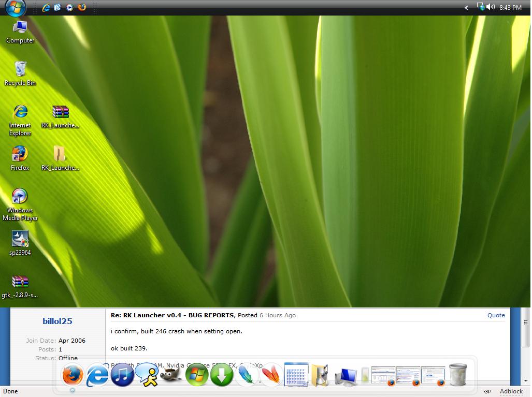
Task: Open billol25 user profile link
Action: (x=57, y=321)
